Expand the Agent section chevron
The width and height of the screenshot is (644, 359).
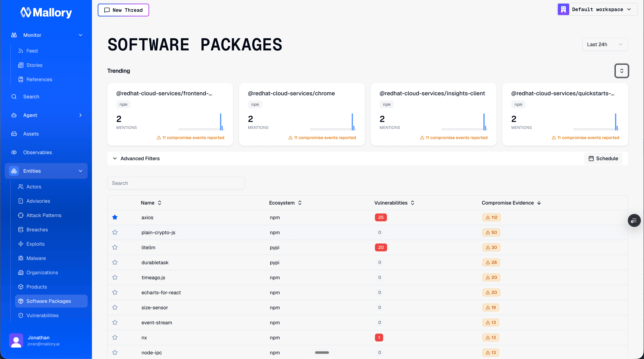coord(80,115)
